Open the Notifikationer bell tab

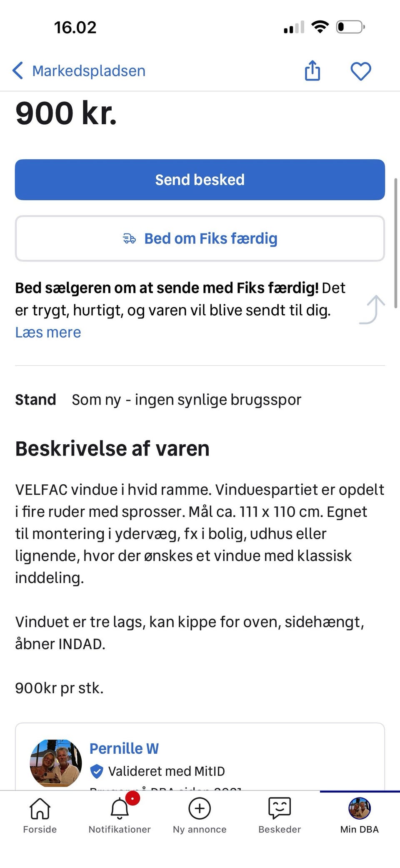(x=120, y=815)
